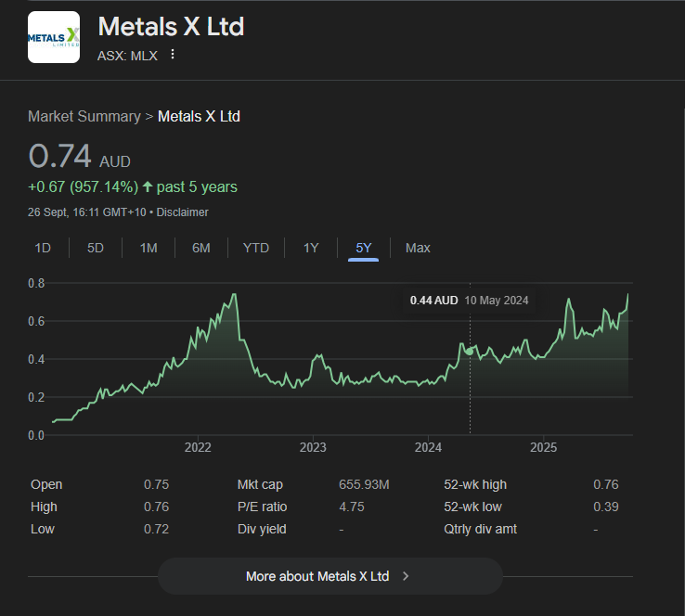Click the Market Summary breadcrumb link

coord(84,117)
